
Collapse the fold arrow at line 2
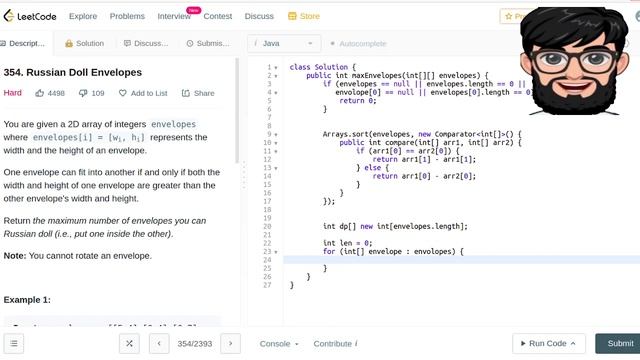click(x=276, y=76)
